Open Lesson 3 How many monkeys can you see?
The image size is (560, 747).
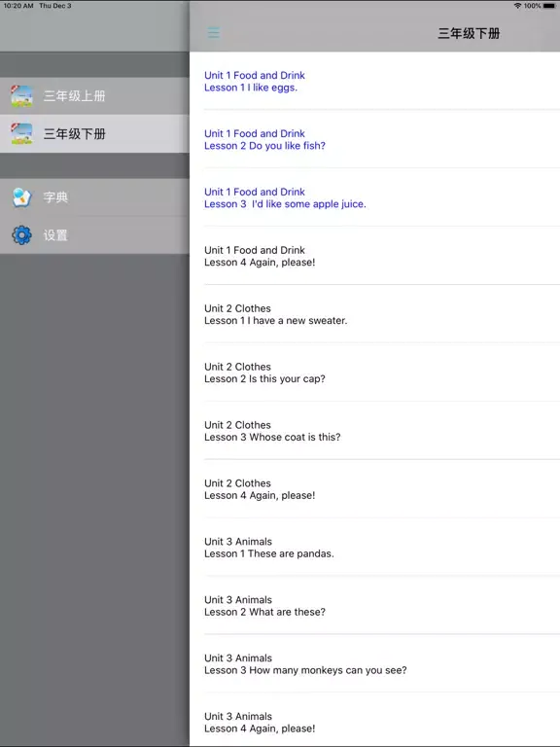click(374, 664)
